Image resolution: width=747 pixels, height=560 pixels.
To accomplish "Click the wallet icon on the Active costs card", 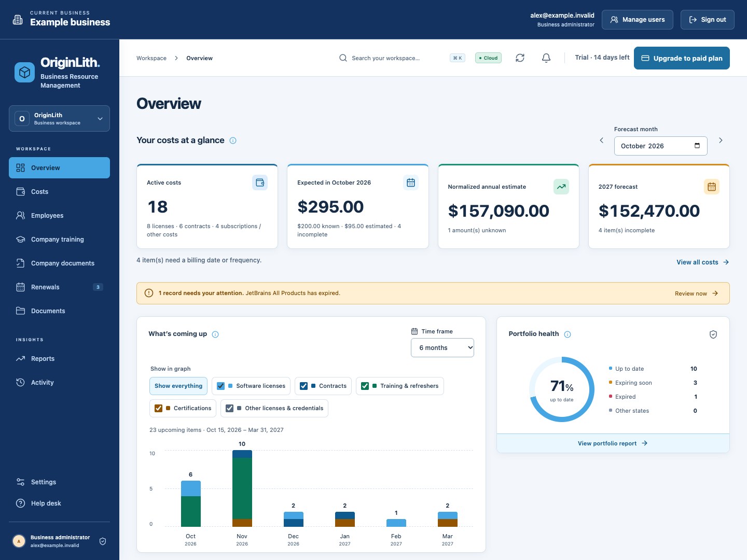I will click(260, 183).
